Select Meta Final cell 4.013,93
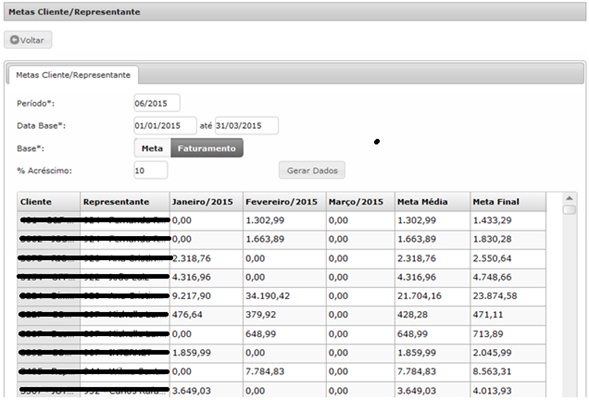Viewport: 589px width, 400px height. pos(508,390)
